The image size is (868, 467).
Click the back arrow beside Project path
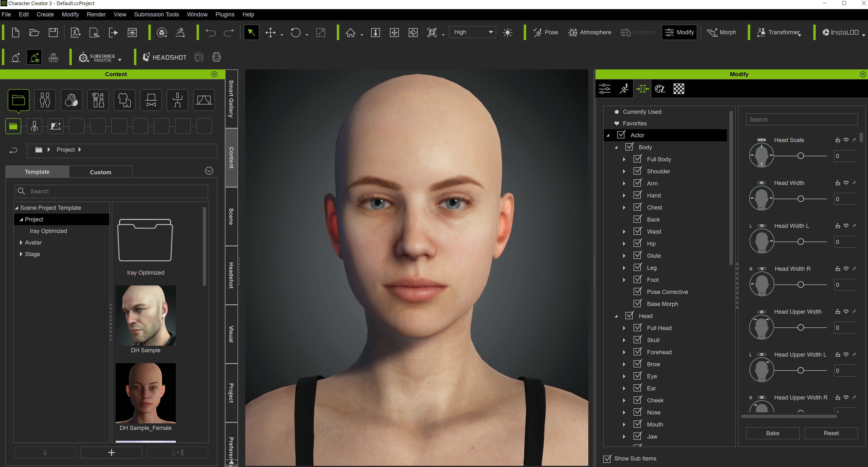(13, 150)
